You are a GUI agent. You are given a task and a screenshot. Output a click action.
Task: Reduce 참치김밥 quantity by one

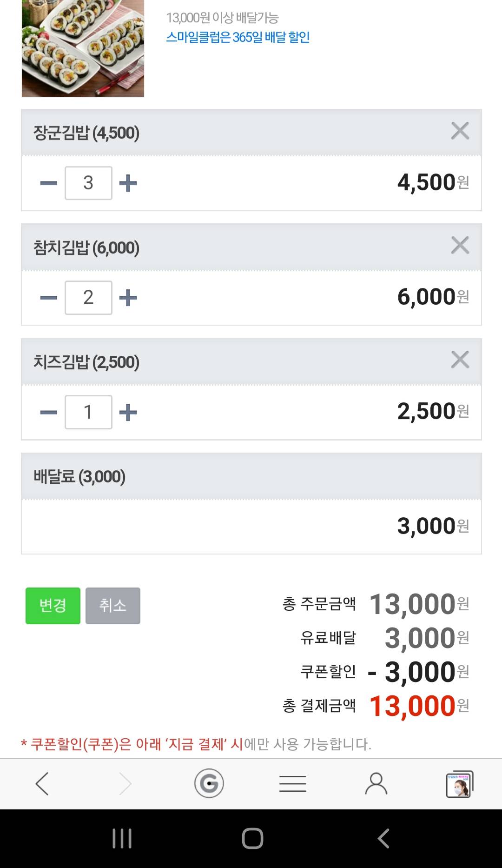point(49,298)
